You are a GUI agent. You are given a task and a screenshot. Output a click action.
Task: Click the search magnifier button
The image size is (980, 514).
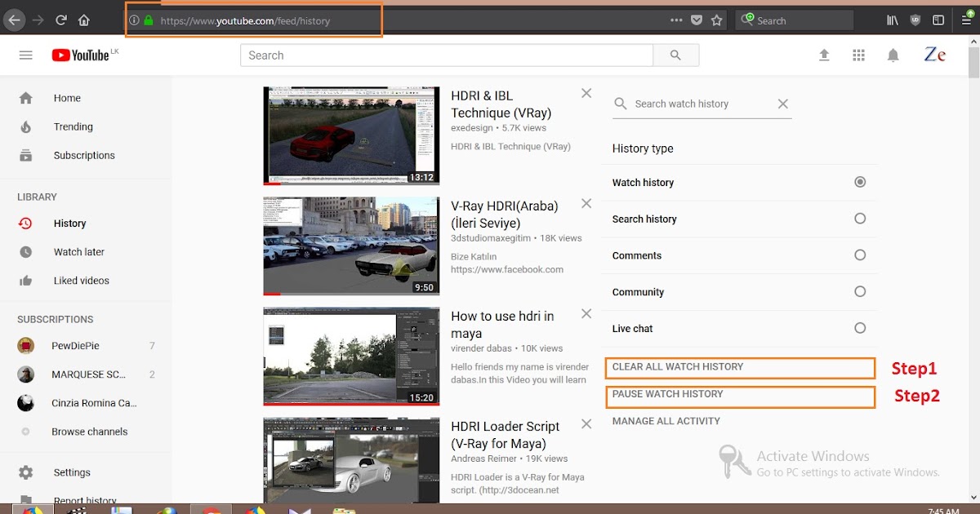[x=675, y=55]
